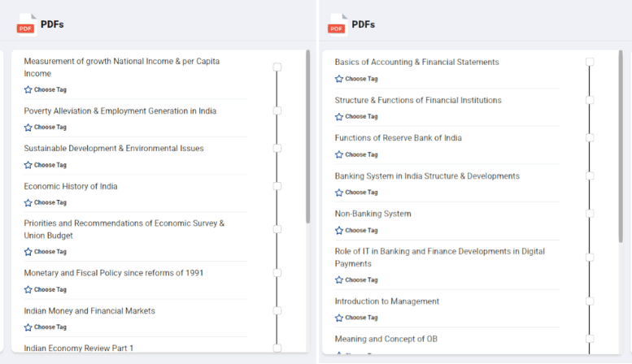
Task: Click the PDF file icon in left panel header
Action: 27,24
